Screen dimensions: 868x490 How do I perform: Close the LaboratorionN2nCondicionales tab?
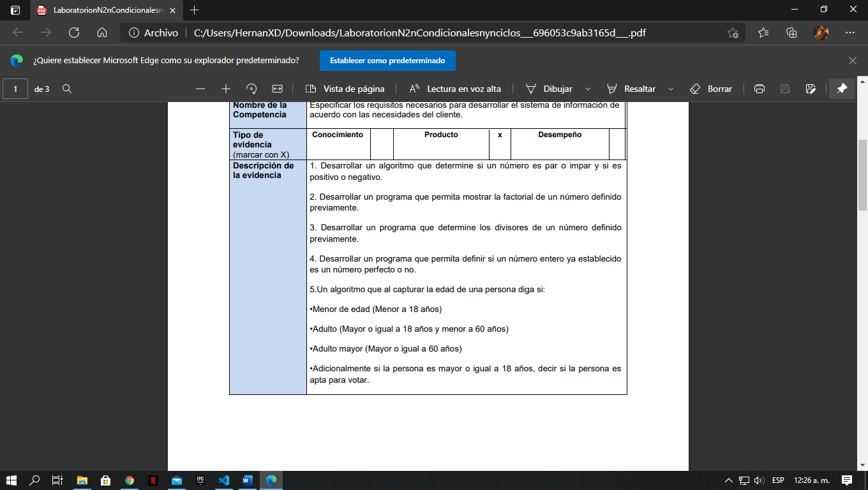tap(172, 10)
